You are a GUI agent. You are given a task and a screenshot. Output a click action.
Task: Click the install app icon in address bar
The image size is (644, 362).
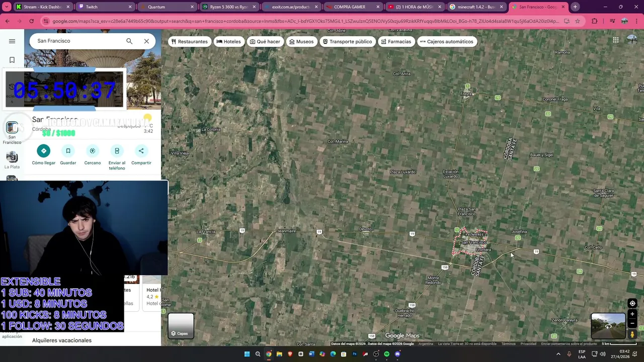coord(567,21)
